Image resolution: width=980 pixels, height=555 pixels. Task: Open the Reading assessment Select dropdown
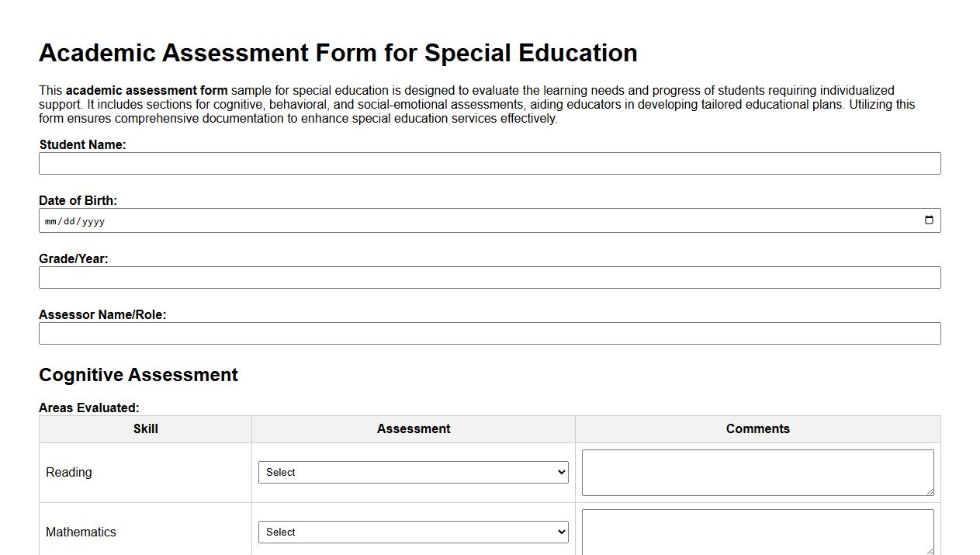(x=414, y=472)
